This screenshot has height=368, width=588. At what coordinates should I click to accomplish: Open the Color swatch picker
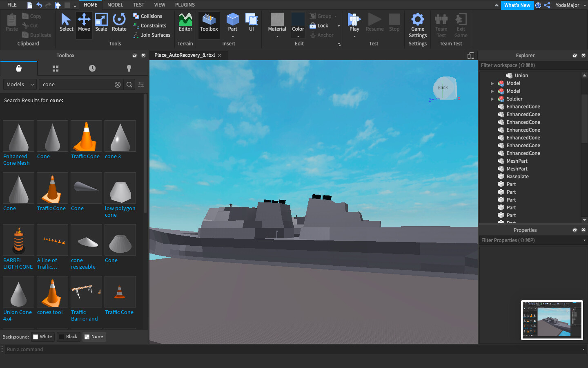coord(298,20)
